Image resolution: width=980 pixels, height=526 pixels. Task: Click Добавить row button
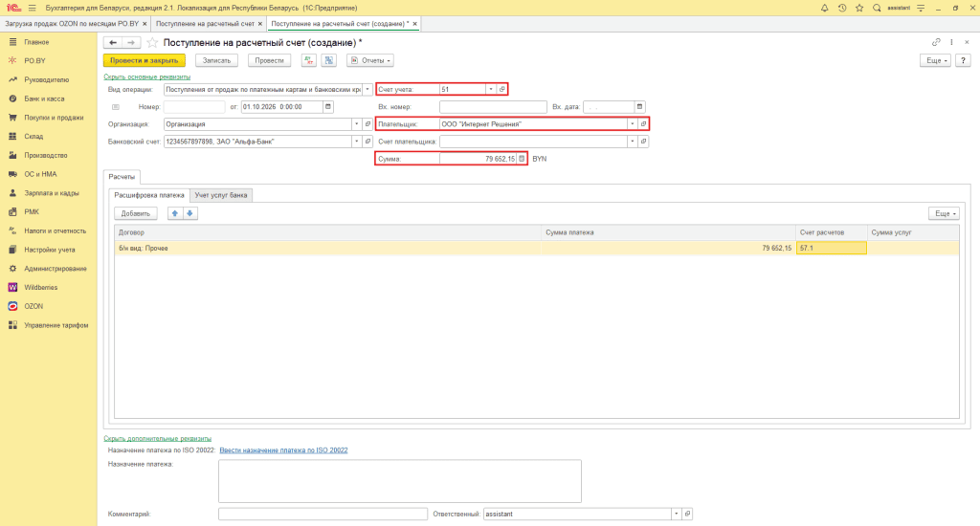click(x=136, y=213)
